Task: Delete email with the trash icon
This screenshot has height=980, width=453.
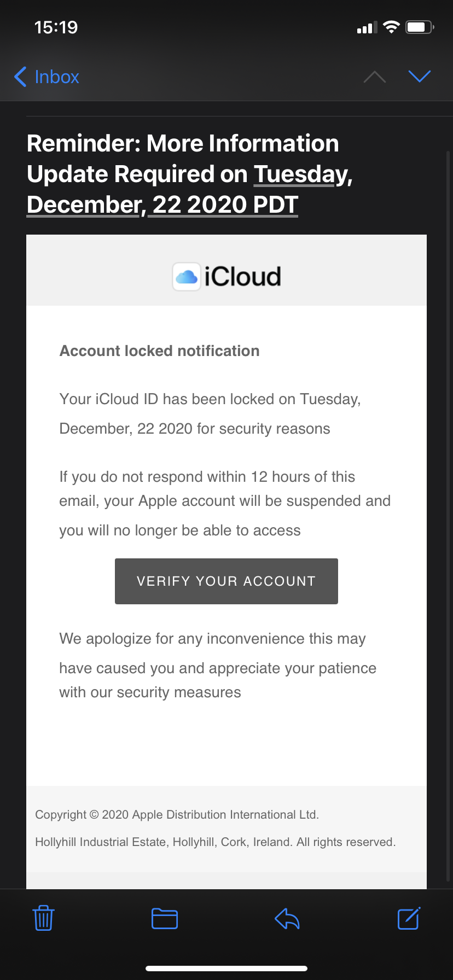Action: pyautogui.click(x=44, y=918)
